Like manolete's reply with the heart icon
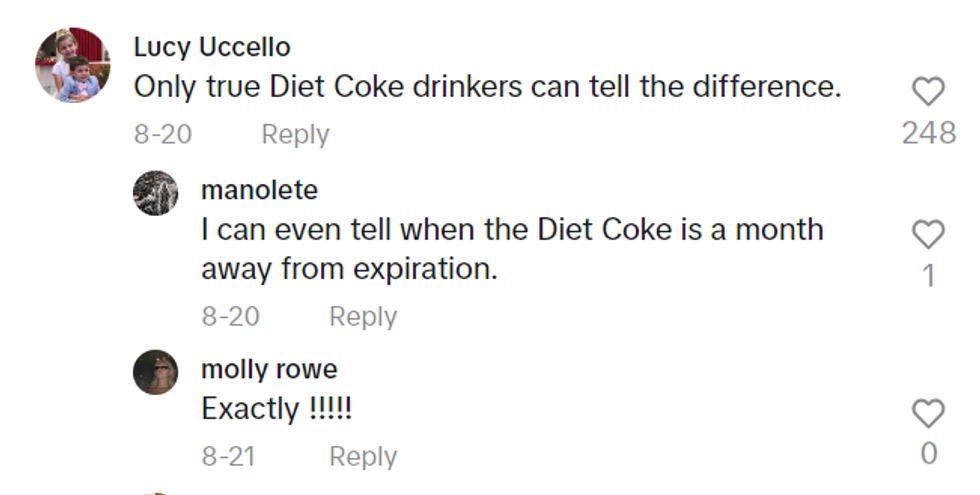This screenshot has height=495, width=980. (929, 235)
